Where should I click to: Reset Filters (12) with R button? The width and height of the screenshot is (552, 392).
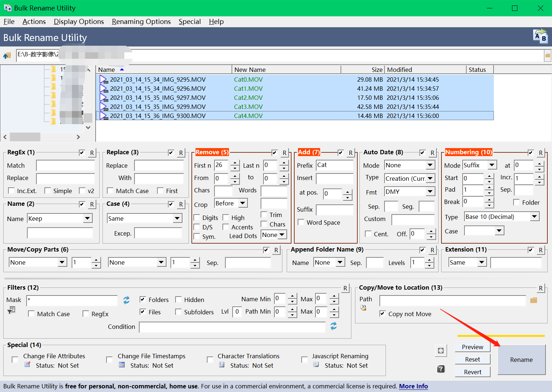tap(345, 288)
